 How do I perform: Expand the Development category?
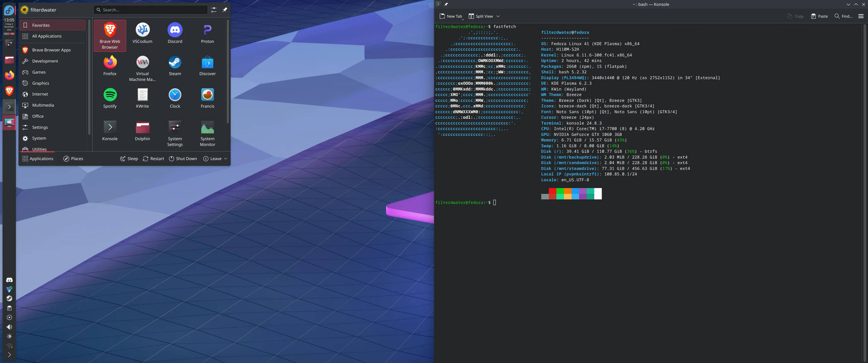44,61
